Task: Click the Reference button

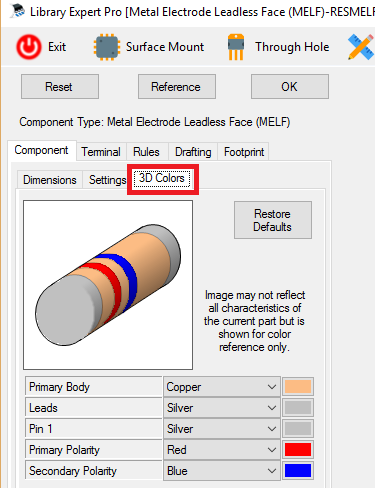Action: point(177,87)
